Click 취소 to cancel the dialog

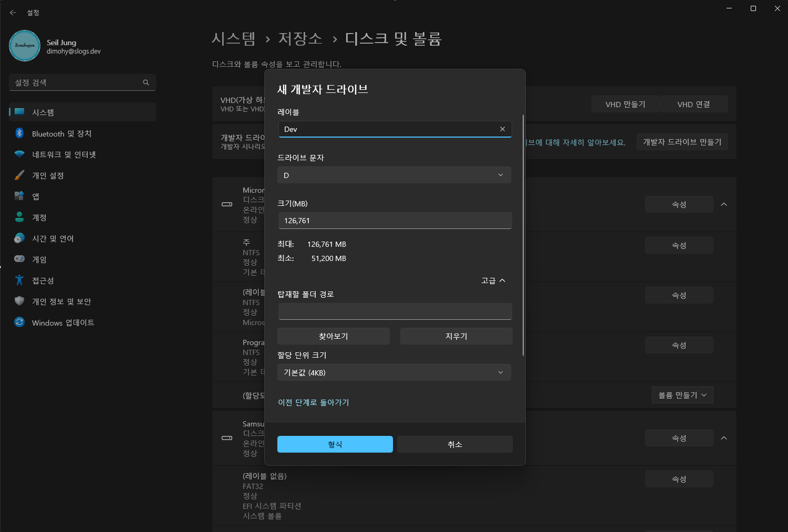[455, 444]
